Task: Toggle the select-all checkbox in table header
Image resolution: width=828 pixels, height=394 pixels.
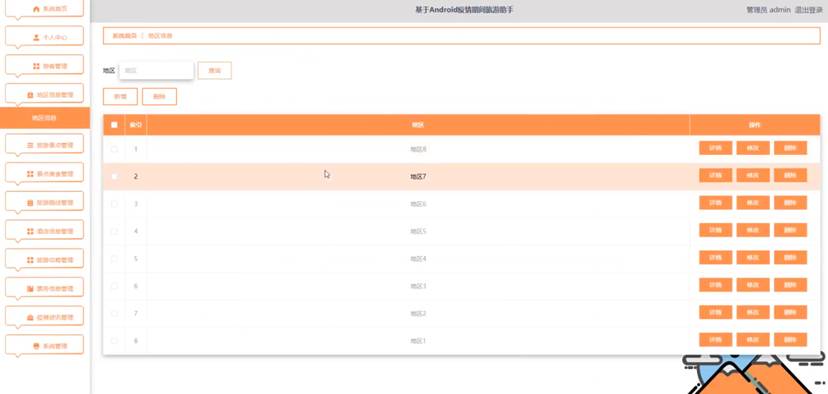Action: click(x=114, y=125)
